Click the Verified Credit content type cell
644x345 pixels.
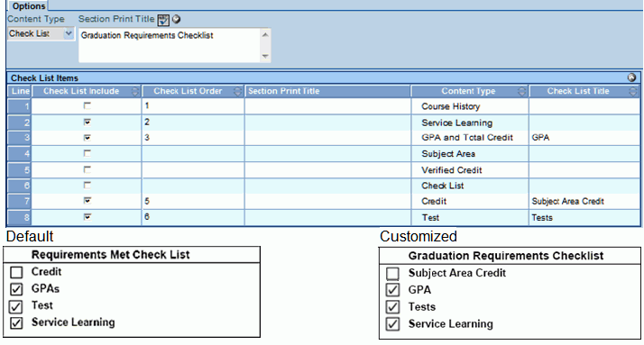(469, 169)
